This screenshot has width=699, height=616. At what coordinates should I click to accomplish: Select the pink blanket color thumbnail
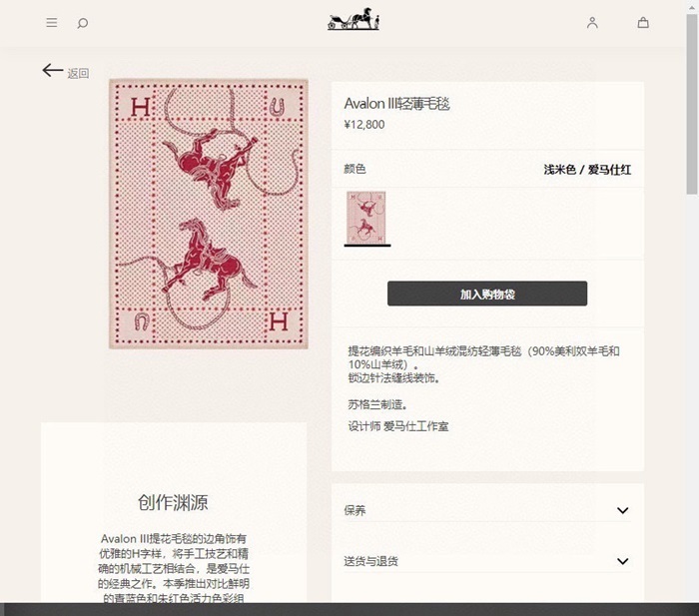[x=366, y=218]
